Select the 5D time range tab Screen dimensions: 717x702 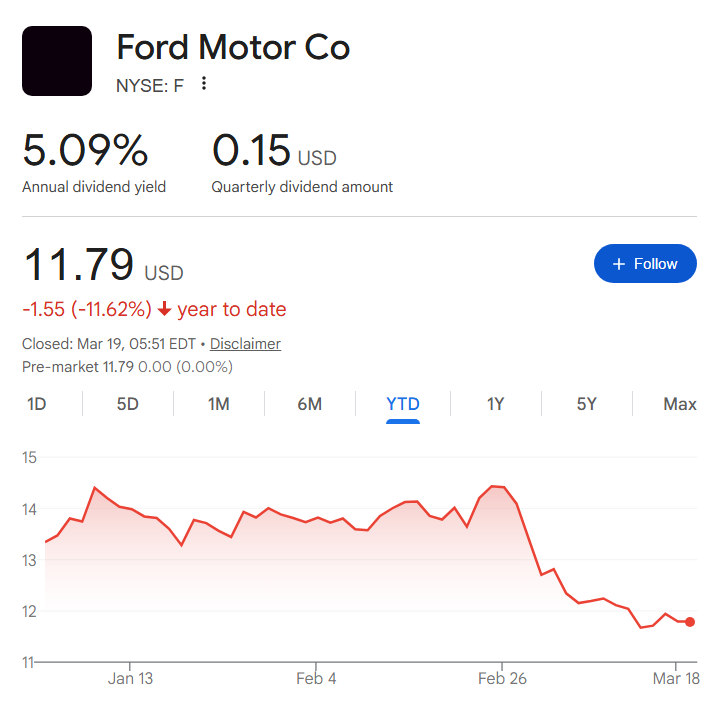tap(128, 404)
